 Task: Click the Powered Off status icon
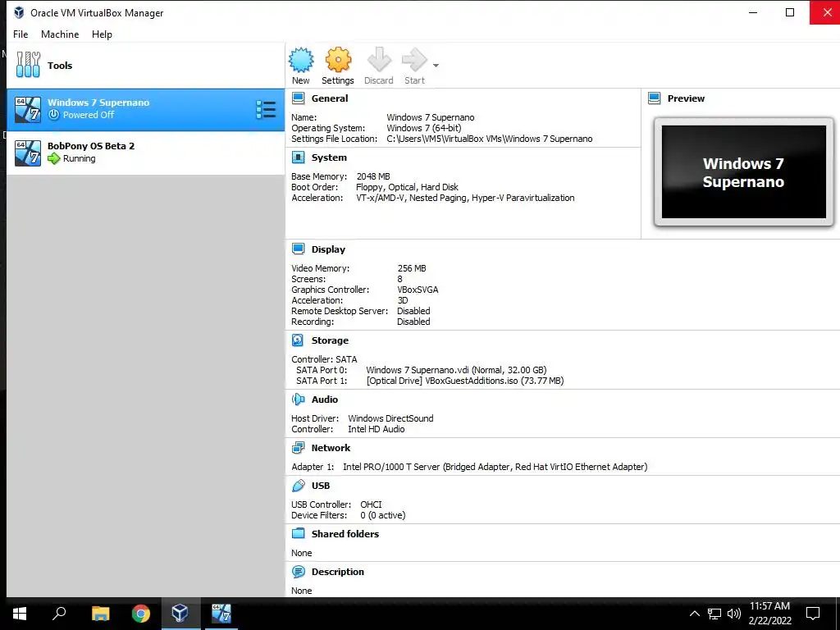click(53, 115)
